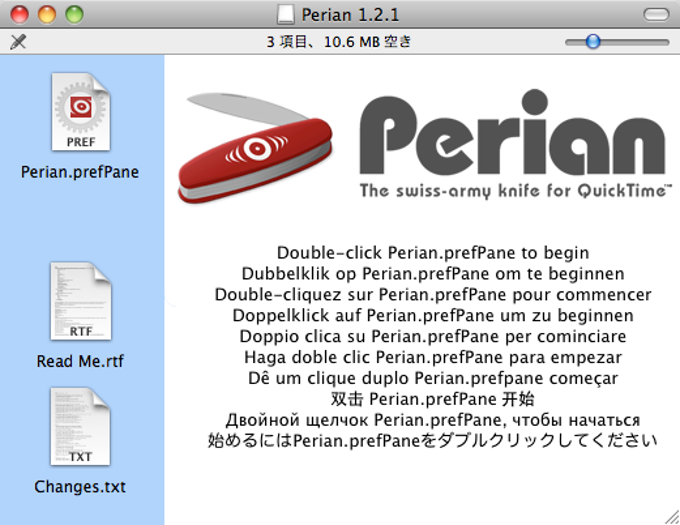Viewport: 680px width, 525px height.
Task: Click the resize grip in window corner
Action: (672, 517)
